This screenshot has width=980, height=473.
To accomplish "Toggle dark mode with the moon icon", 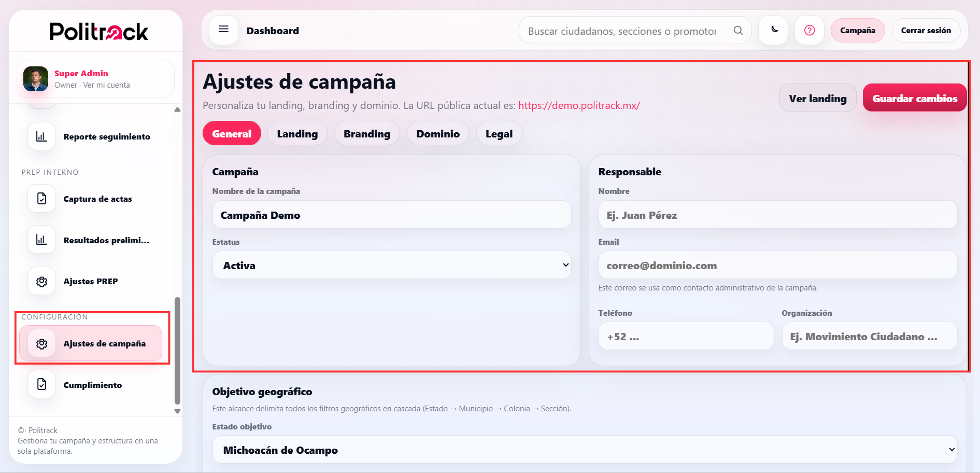I will [x=773, y=30].
